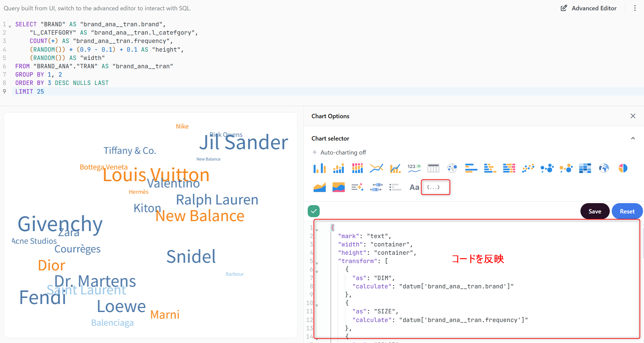The width and height of the screenshot is (644, 343).
Task: Choose the 100% stacked bar chart
Action: coord(358,169)
